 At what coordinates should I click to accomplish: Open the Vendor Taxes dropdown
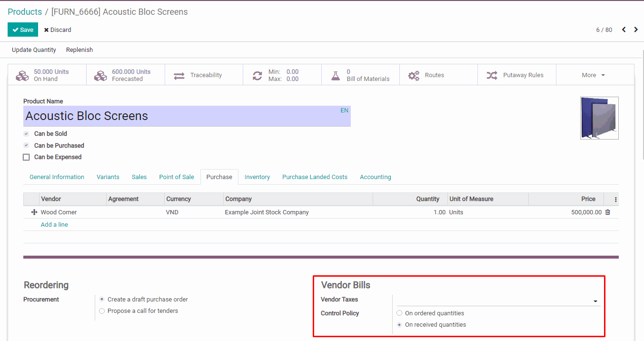click(595, 301)
